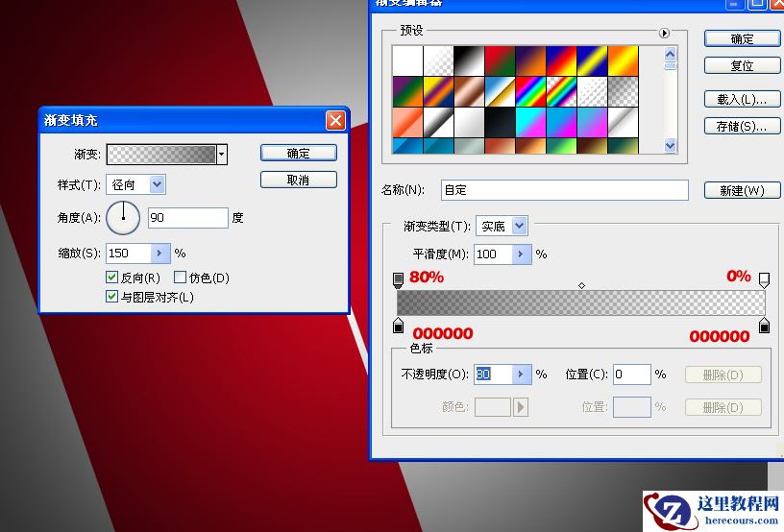
Task: Choose the copper gradient preset
Action: [469, 91]
